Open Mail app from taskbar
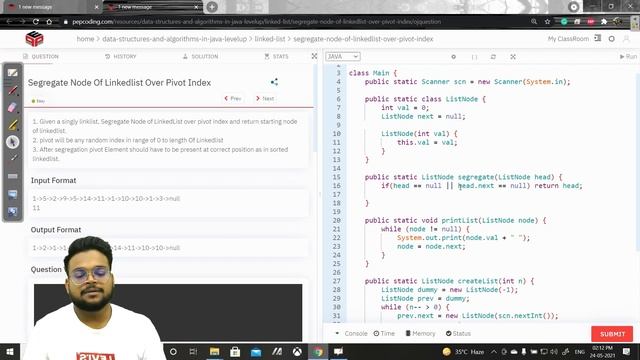Viewport: 640px width, 360px height. tap(256, 351)
